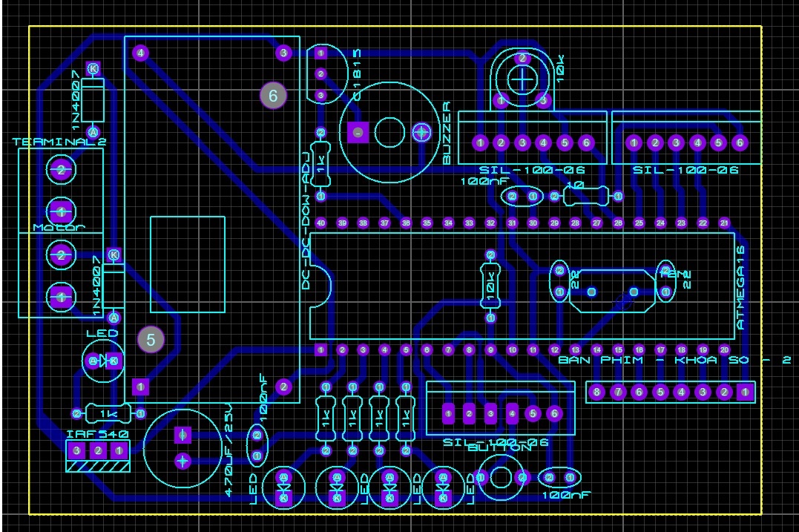The height and width of the screenshot is (532, 799).
Task: Click the 1k resistor below the C1815 transistor
Action: tap(320, 165)
